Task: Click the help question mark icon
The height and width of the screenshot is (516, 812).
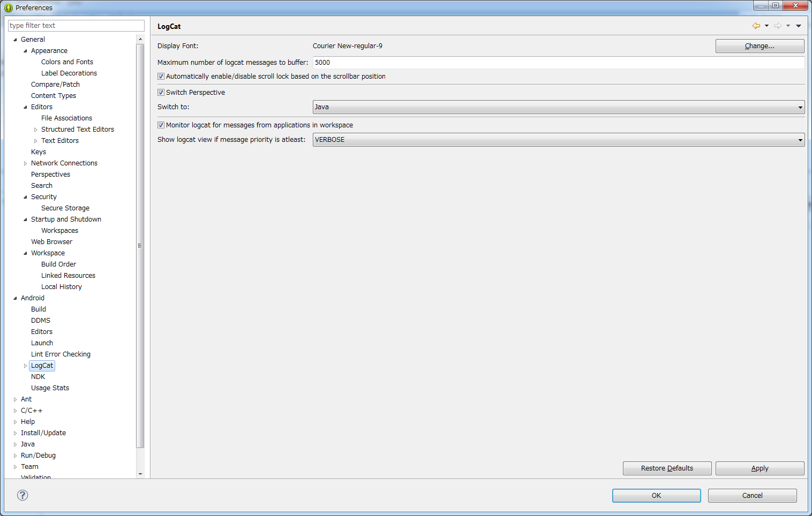Action: point(22,495)
